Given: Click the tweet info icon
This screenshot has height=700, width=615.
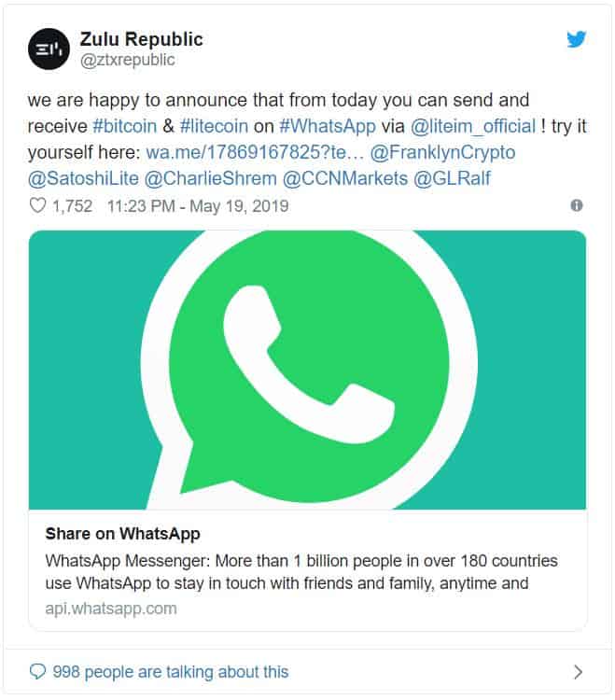Looking at the screenshot, I should pos(577,205).
